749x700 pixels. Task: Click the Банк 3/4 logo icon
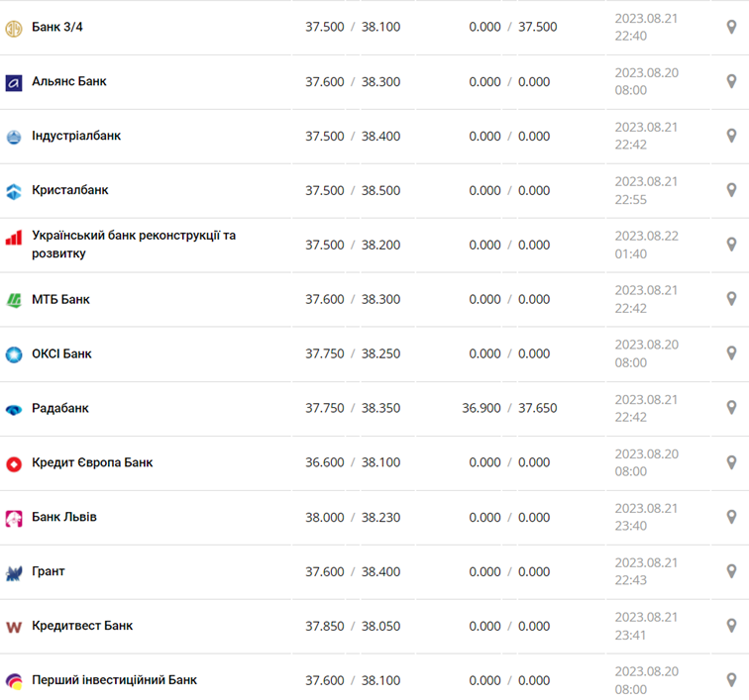point(14,28)
